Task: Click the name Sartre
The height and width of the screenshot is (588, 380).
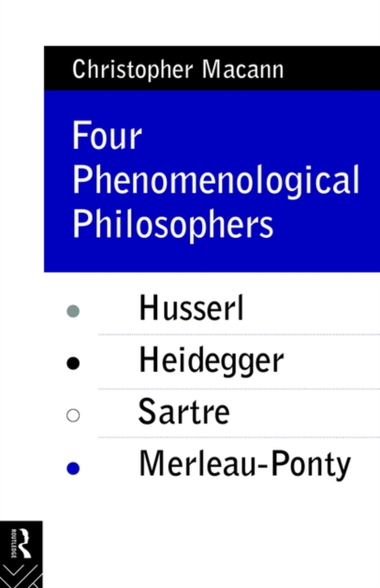Action: [184, 411]
